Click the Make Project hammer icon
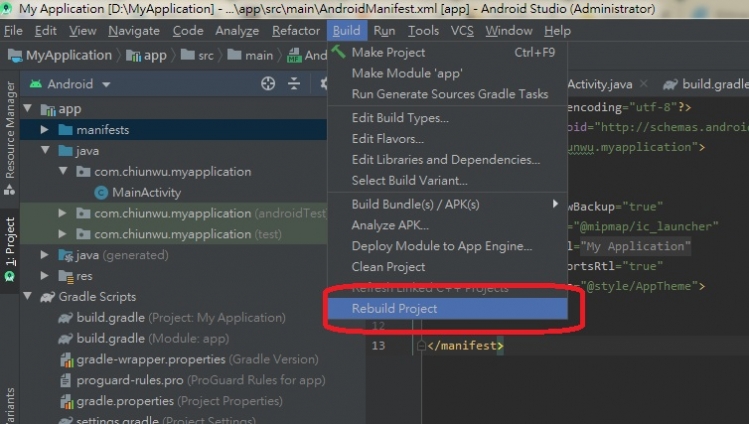 [339, 52]
